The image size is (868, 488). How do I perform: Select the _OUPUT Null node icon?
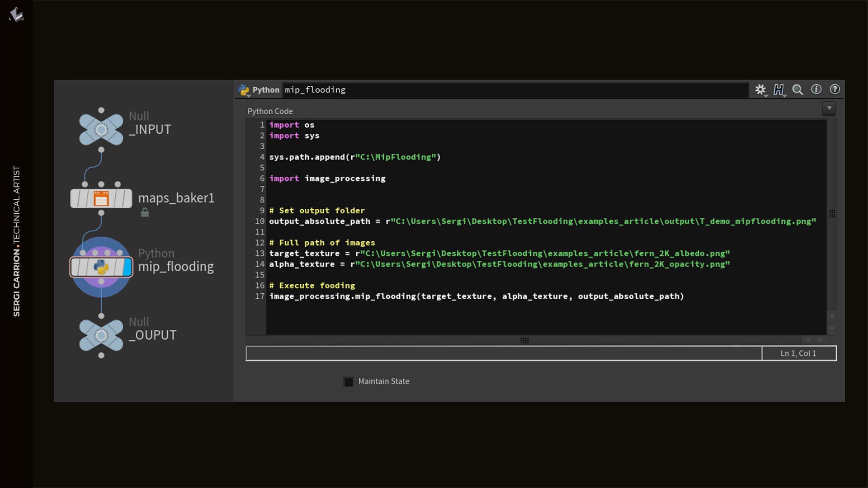[x=101, y=336]
